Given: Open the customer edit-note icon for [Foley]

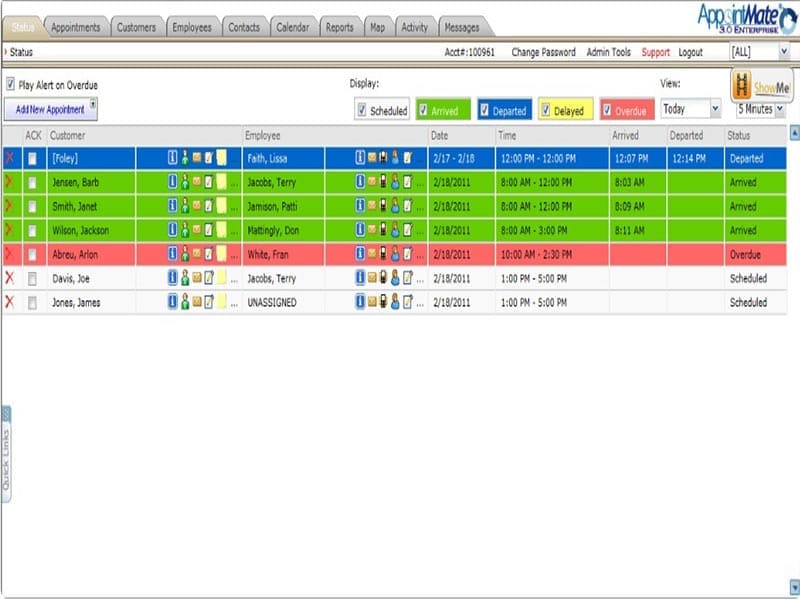Looking at the screenshot, I should point(209,158).
